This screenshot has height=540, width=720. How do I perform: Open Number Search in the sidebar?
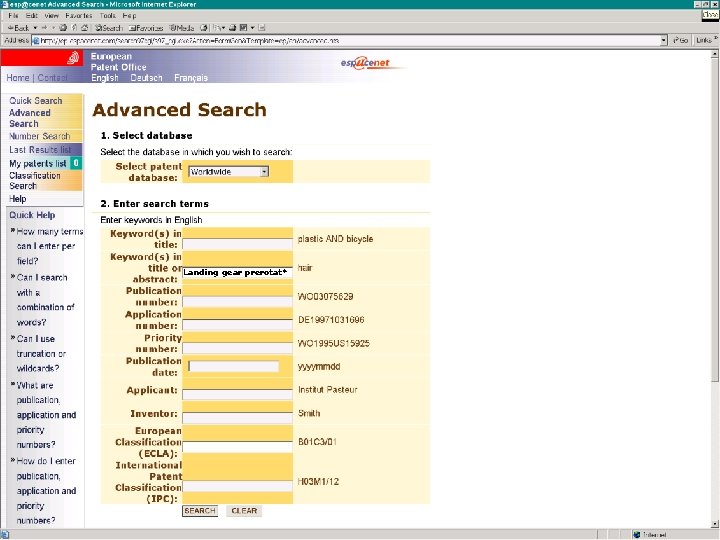coord(40,136)
